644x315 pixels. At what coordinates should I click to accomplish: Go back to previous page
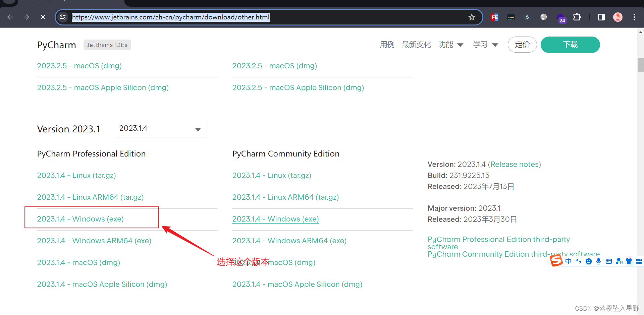(10, 17)
